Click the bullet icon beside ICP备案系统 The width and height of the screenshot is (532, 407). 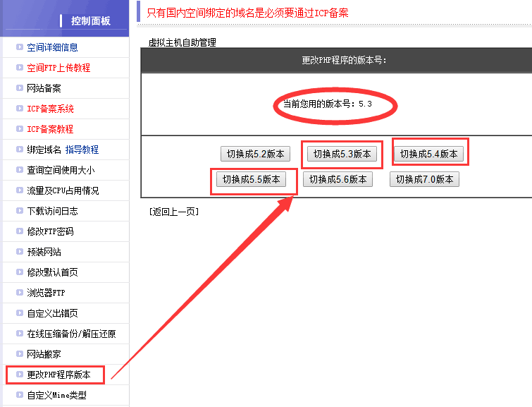20,108
